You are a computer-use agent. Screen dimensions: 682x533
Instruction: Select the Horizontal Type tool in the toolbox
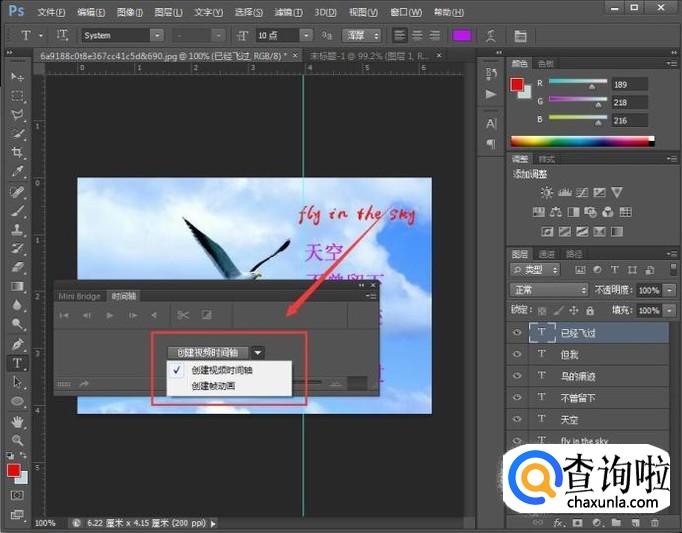[x=17, y=363]
